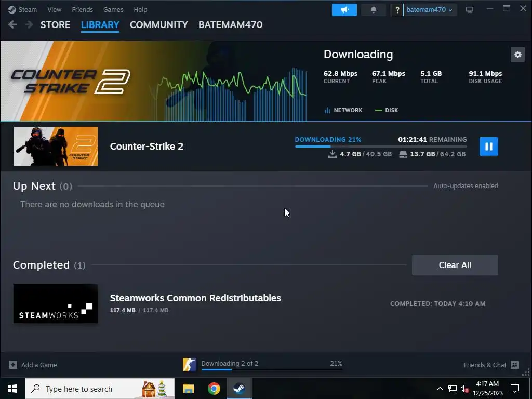Open File Explorer from the taskbar

(188, 389)
